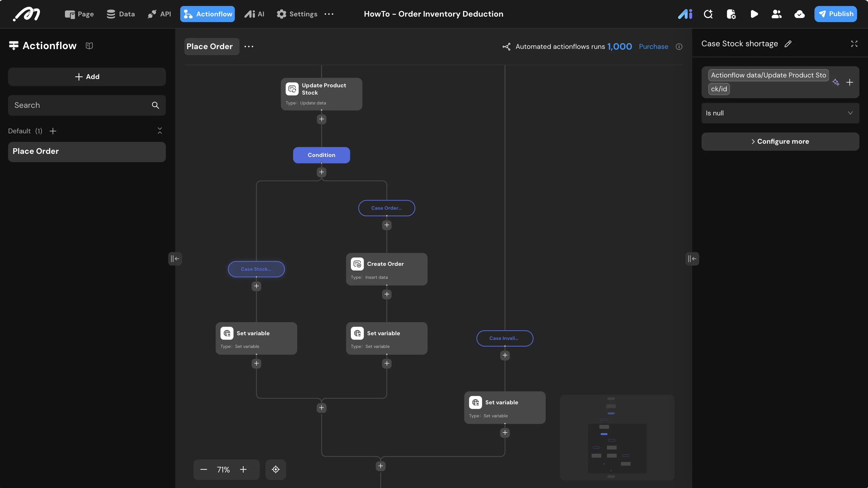
Task: Select the Set variable node under Create Order
Action: (x=387, y=339)
